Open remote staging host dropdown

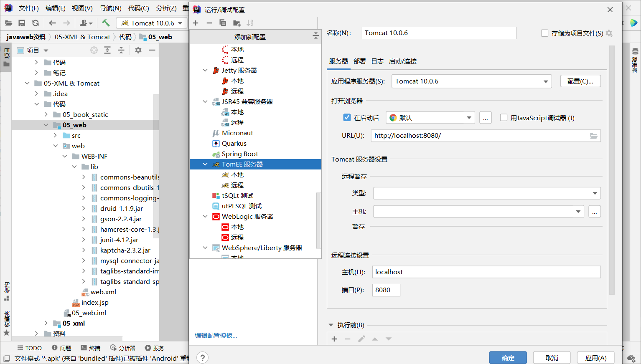478,212
